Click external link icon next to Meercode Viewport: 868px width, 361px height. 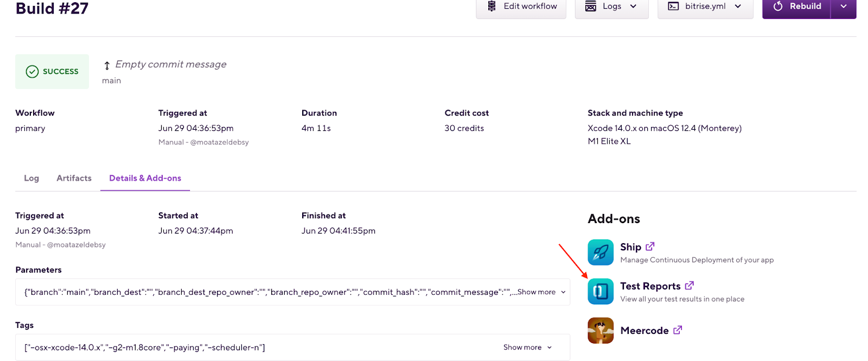678,330
